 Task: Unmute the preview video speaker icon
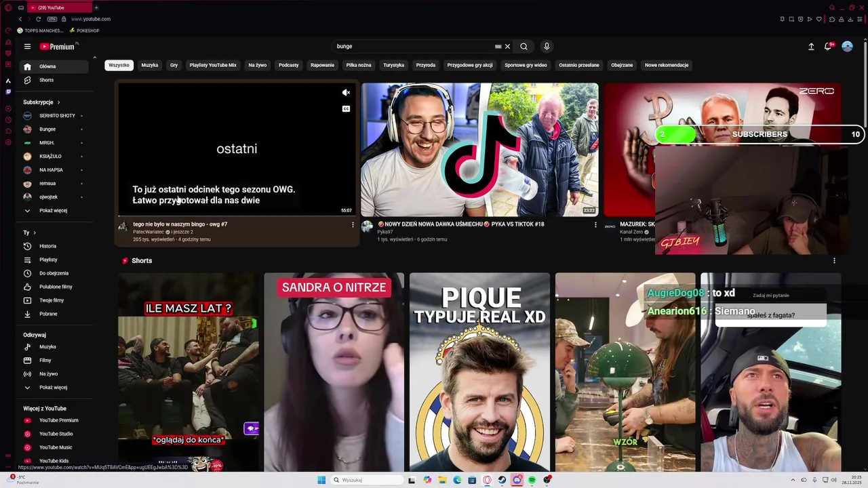tap(346, 93)
